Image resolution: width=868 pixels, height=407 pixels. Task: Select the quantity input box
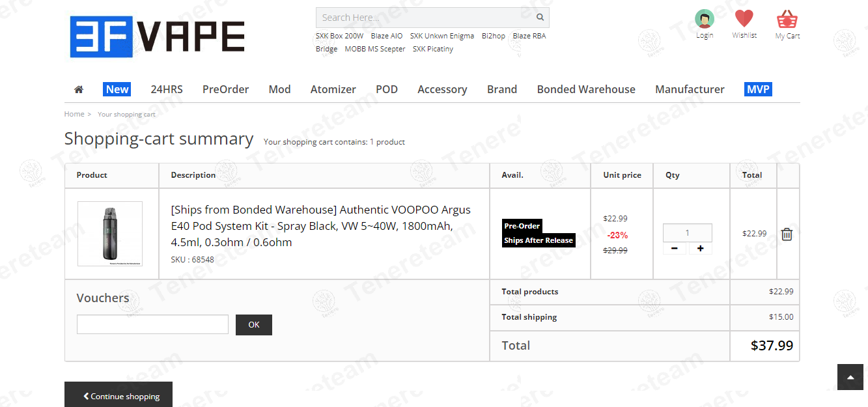[688, 232]
